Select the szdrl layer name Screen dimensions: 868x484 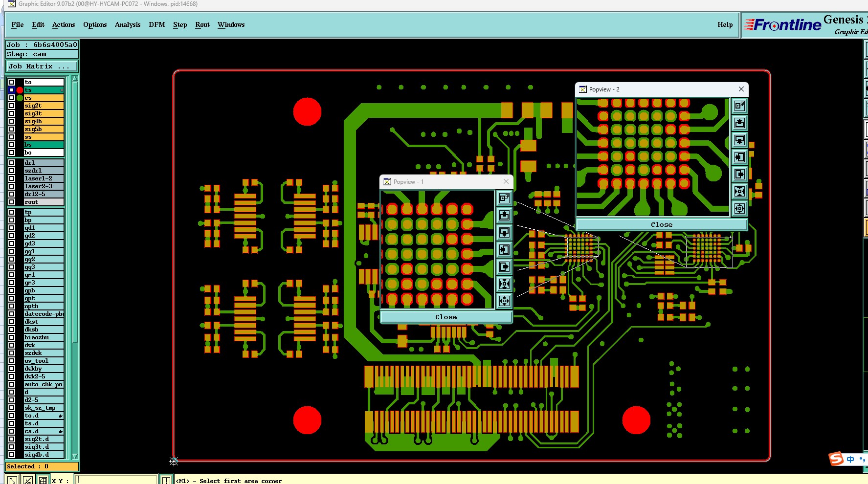44,171
